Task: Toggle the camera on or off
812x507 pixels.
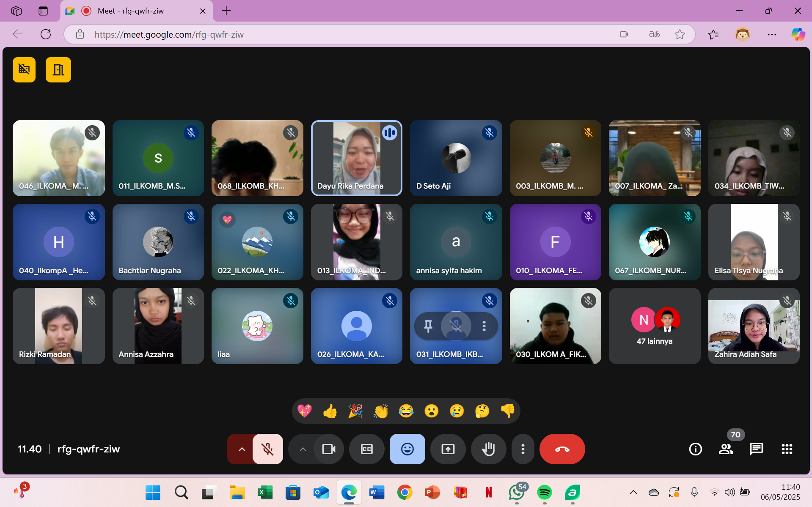Action: 328,449
